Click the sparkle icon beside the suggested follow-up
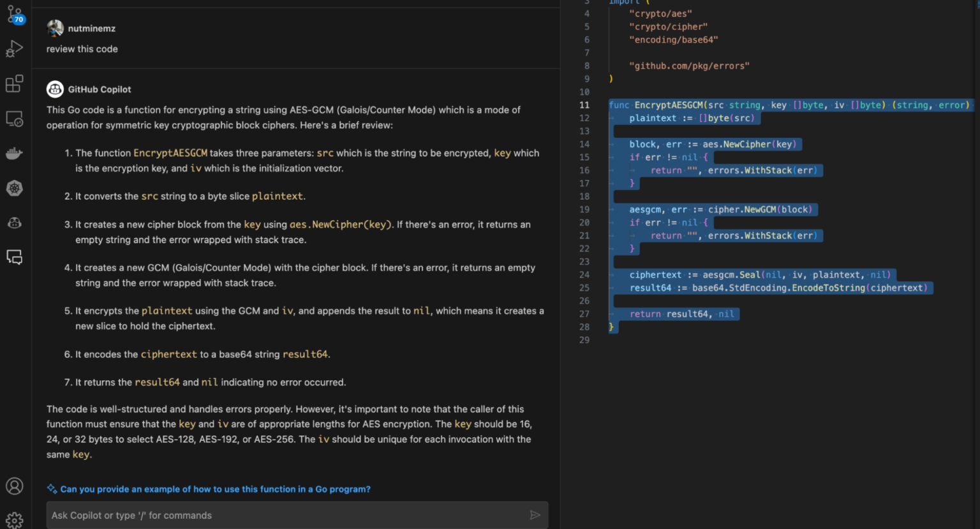Image resolution: width=980 pixels, height=529 pixels. click(52, 489)
